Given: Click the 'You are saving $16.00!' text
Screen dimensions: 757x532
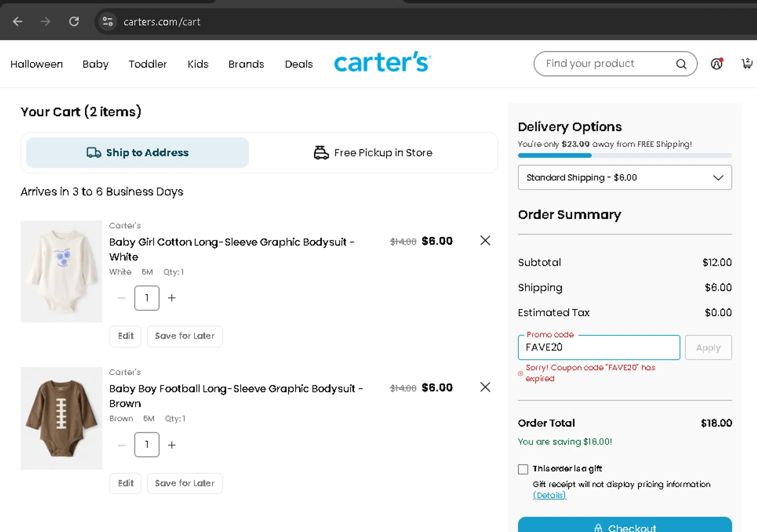Looking at the screenshot, I should tap(565, 442).
